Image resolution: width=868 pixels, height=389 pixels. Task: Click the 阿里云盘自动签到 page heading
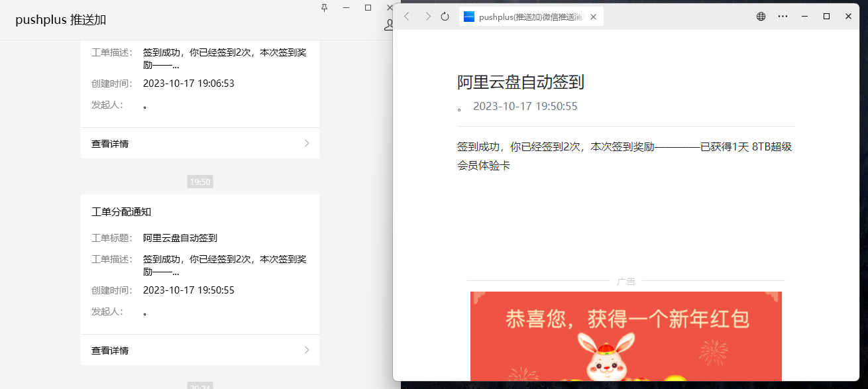click(x=521, y=82)
